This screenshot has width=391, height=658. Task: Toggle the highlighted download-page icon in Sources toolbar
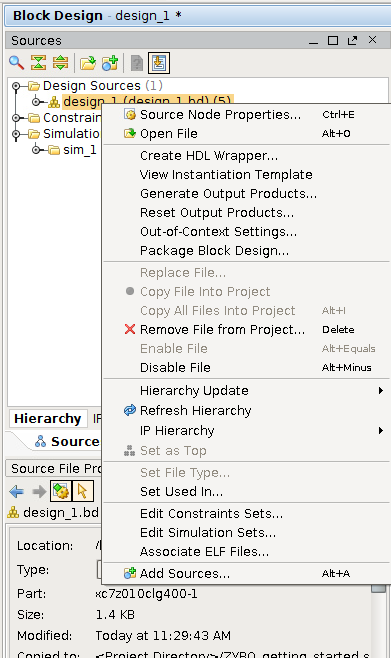(159, 63)
